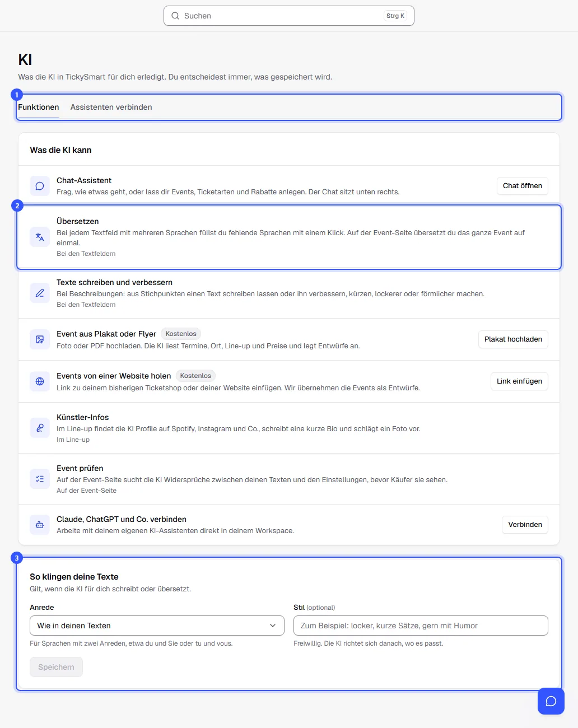Click the pencil icon for Texte schreiben
Image resolution: width=578 pixels, height=728 pixels.
[x=40, y=293]
